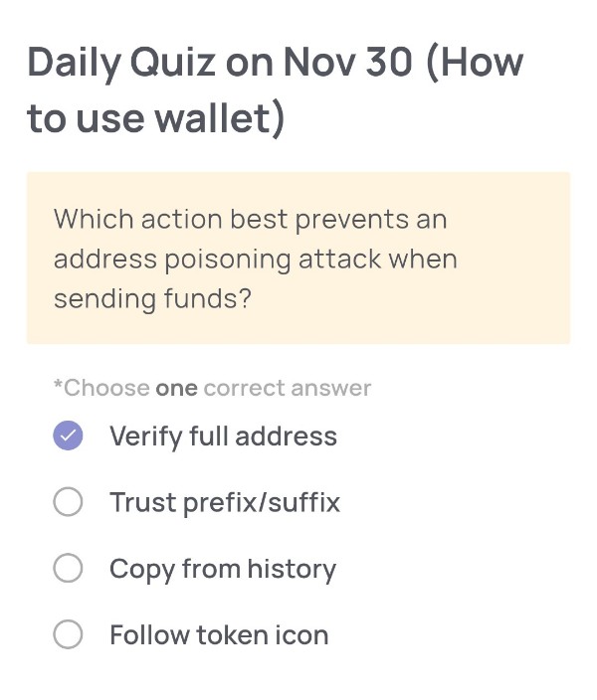Click the "sending funds?" question text

pyautogui.click(x=152, y=299)
